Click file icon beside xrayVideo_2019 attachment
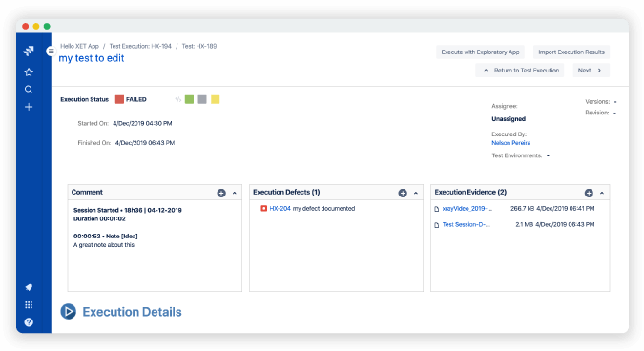 (437, 209)
